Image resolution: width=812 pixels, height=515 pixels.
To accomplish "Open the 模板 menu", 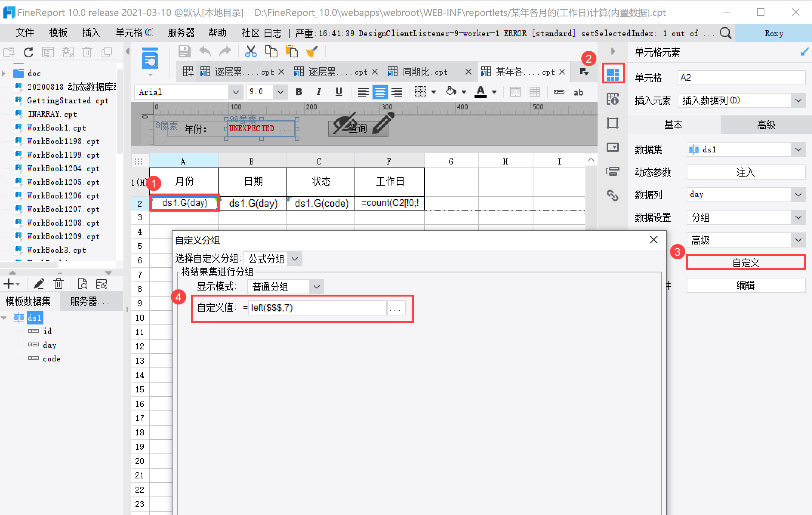I will tap(58, 33).
